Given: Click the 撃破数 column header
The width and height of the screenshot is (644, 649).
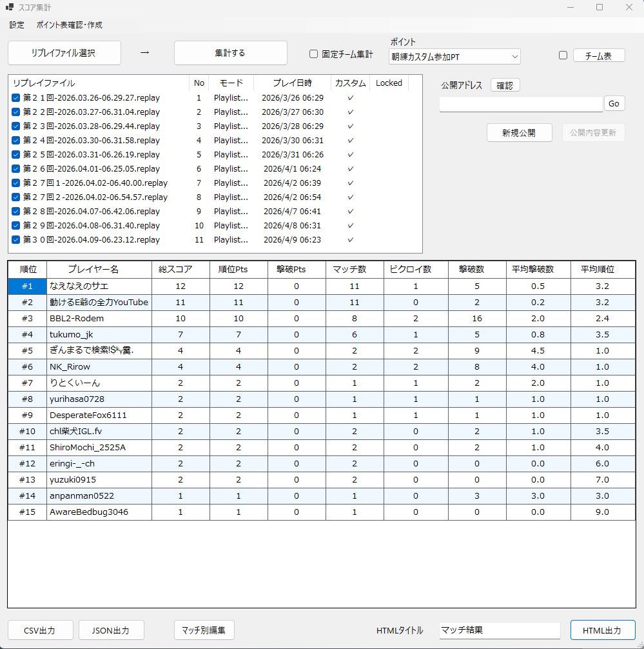Looking at the screenshot, I should tap(477, 270).
